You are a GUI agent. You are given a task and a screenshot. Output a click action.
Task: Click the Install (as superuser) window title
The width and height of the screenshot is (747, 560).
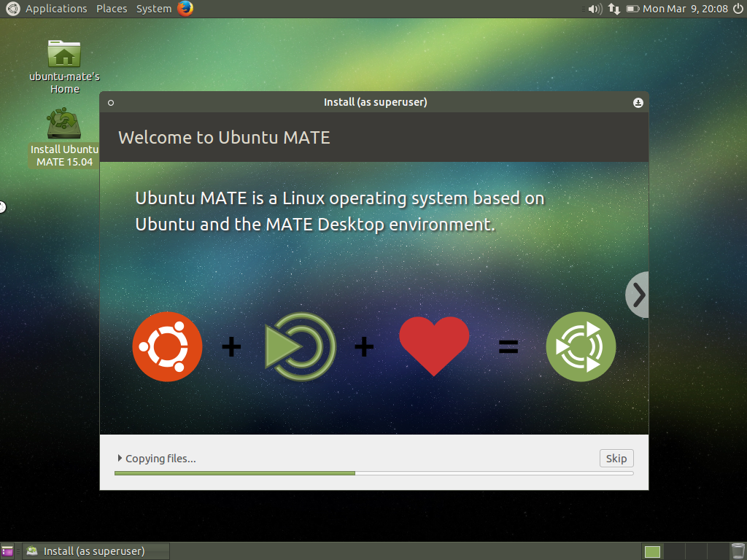376,102
